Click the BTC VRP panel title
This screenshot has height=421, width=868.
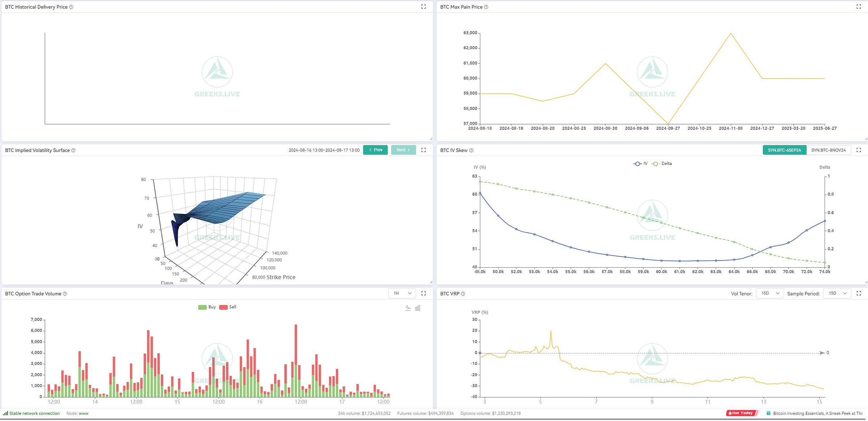[x=450, y=294]
